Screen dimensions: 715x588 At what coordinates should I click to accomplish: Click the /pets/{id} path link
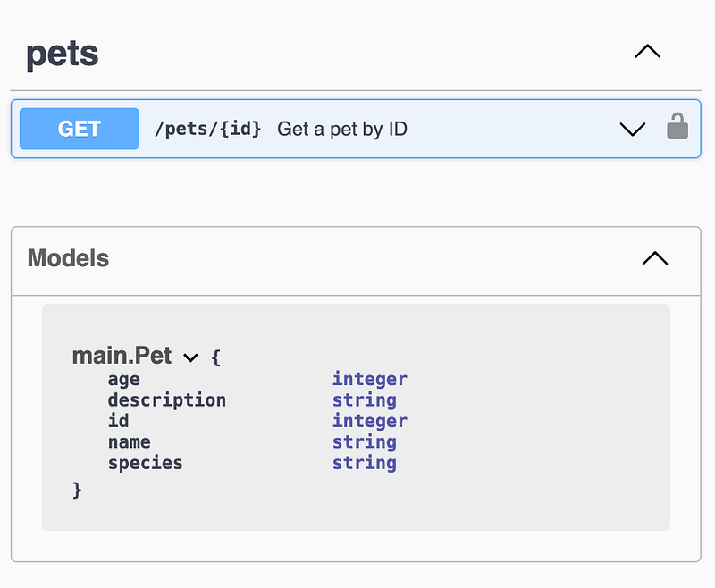click(207, 128)
